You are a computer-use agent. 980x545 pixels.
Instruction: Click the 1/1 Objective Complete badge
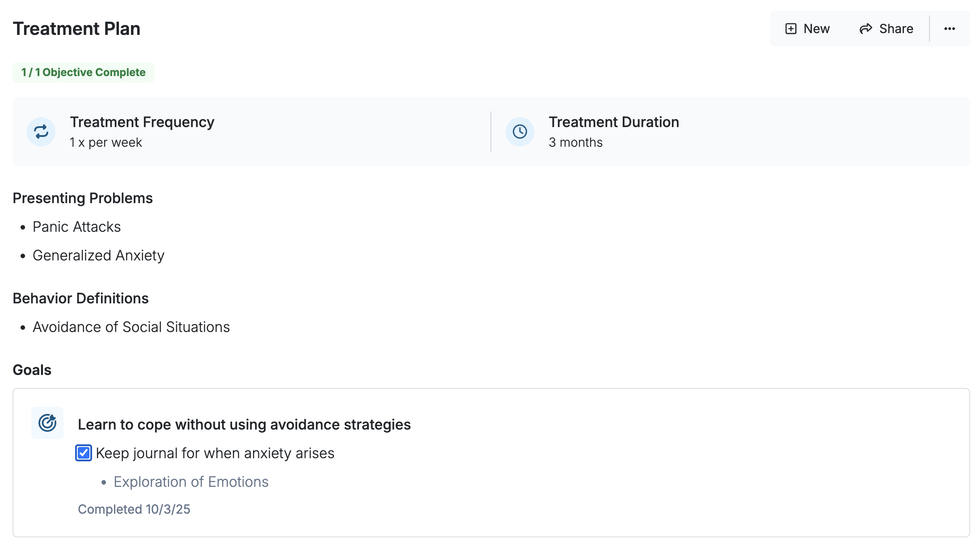coord(84,72)
